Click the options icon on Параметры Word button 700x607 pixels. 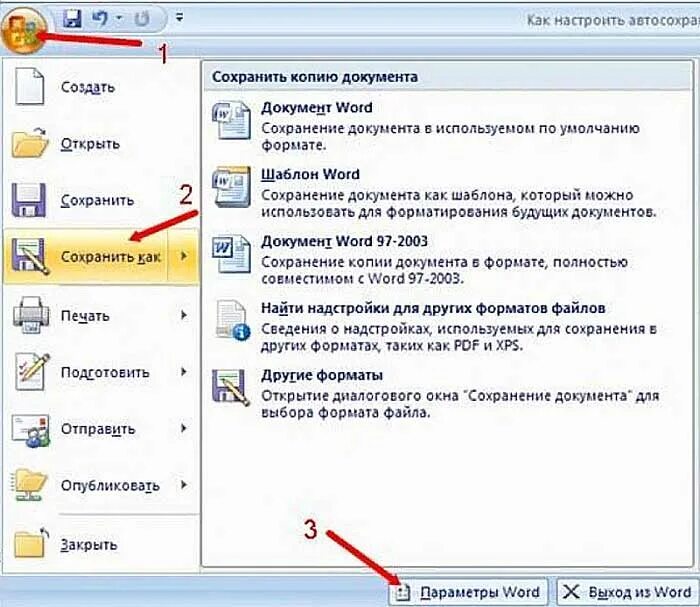click(x=402, y=593)
